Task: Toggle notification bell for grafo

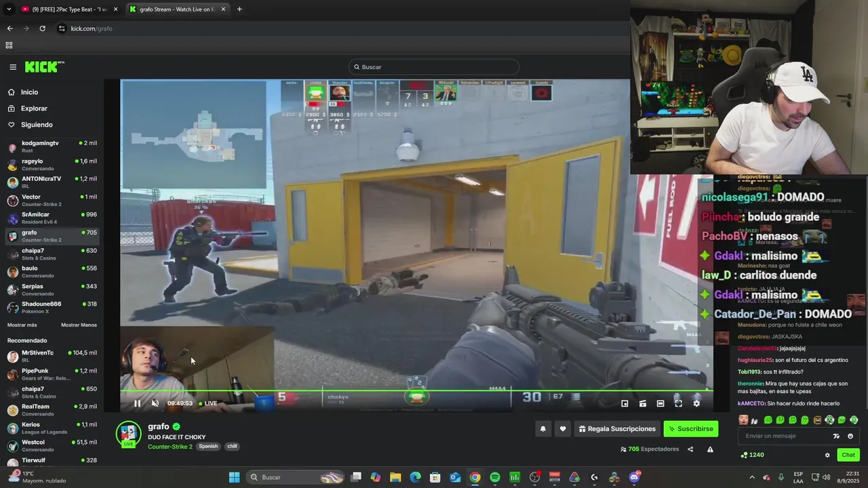Action: [542, 429]
